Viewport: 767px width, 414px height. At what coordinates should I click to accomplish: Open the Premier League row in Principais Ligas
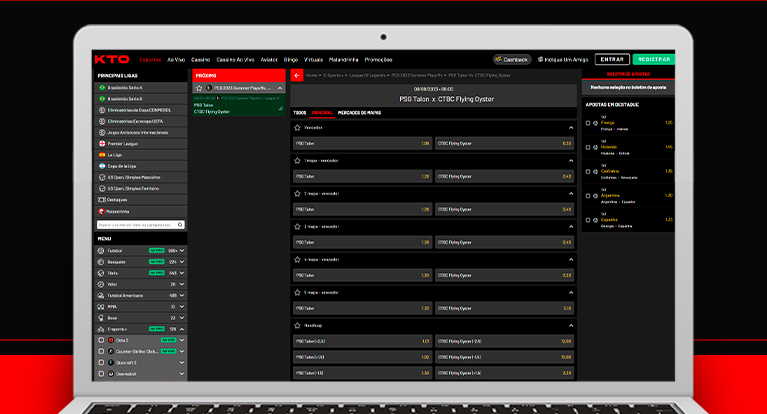coord(141,144)
